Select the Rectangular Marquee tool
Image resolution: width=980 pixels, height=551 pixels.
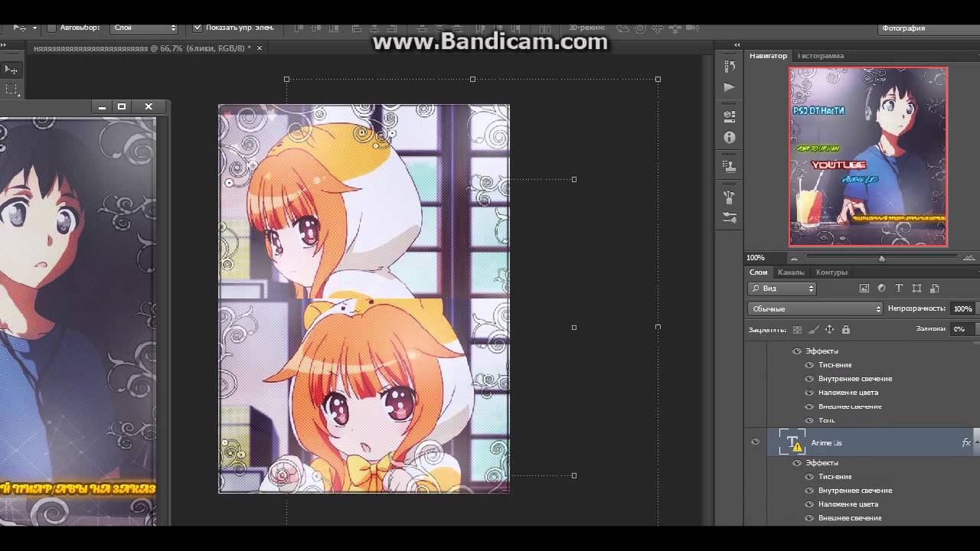pyautogui.click(x=11, y=89)
